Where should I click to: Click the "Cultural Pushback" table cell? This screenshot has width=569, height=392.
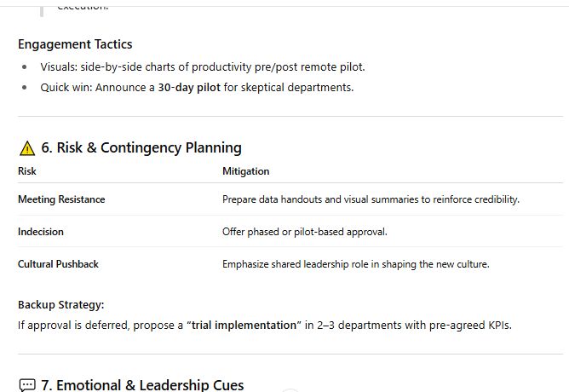click(58, 264)
